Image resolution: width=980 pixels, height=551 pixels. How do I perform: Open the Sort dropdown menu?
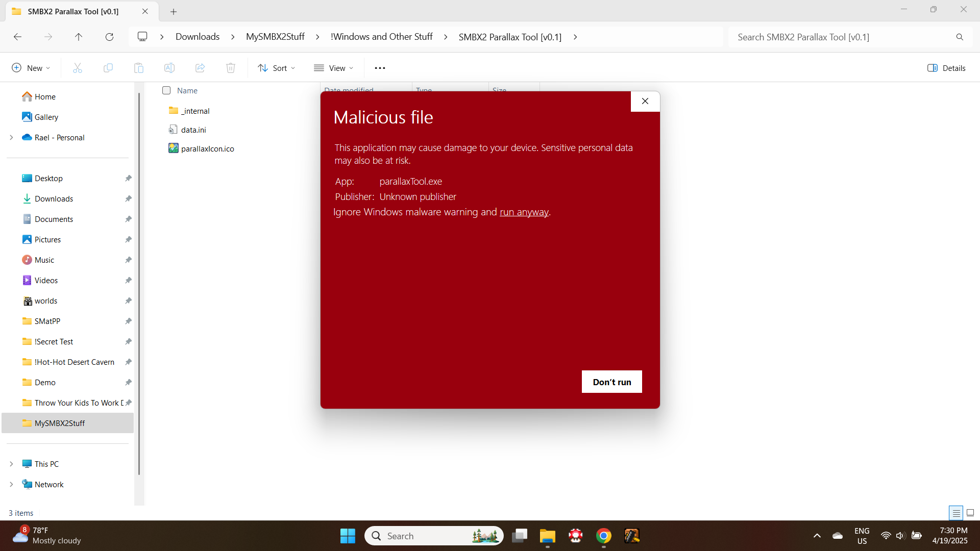click(x=277, y=68)
